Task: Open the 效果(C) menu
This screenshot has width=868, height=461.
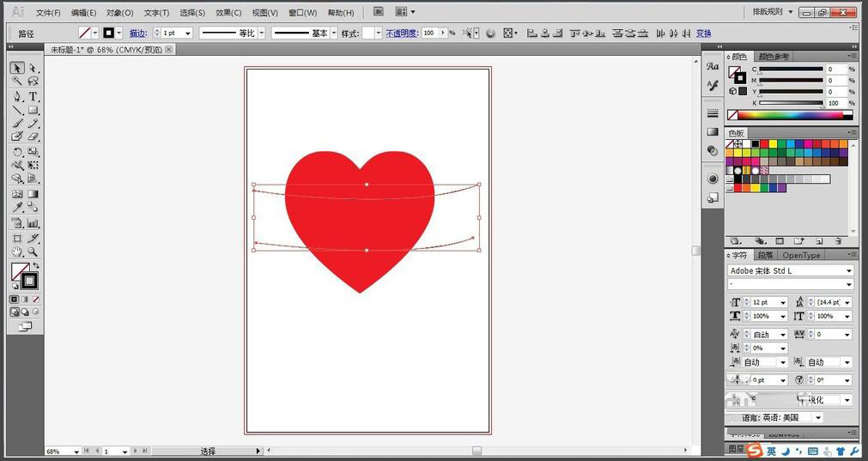Action: (x=228, y=13)
